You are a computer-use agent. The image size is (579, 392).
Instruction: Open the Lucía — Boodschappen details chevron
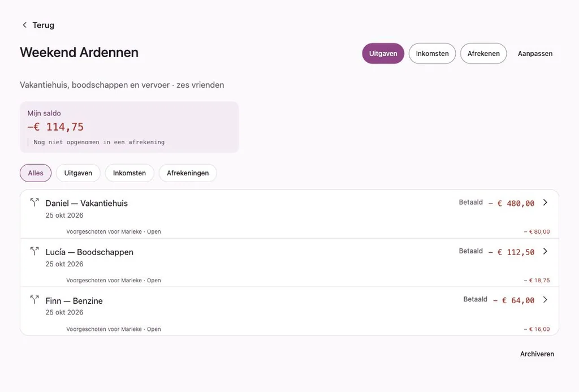[x=545, y=251]
